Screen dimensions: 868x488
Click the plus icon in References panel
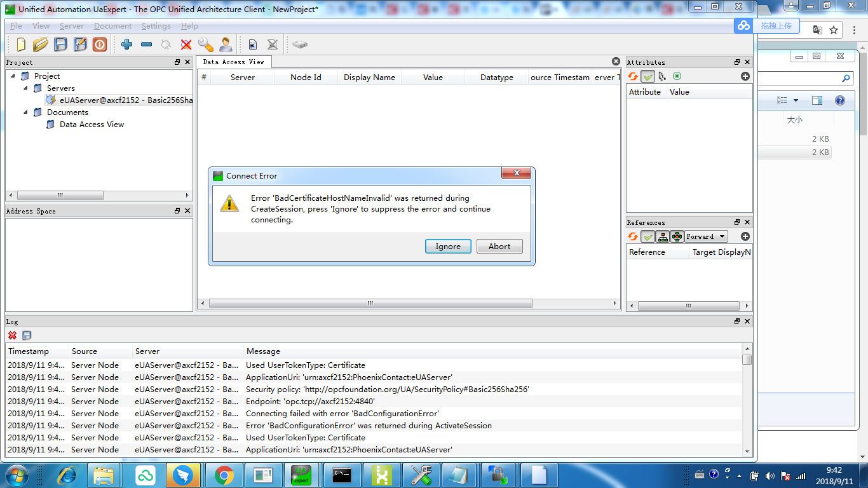click(745, 236)
